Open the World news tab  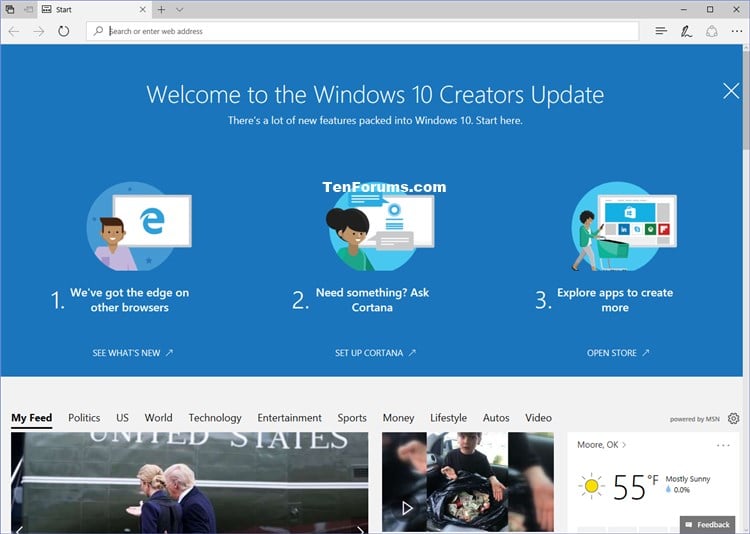(x=158, y=418)
